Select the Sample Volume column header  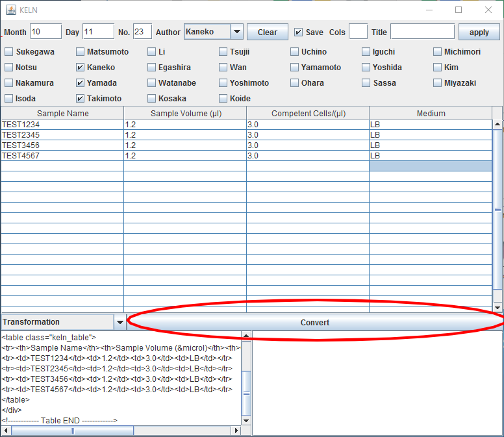tap(186, 113)
